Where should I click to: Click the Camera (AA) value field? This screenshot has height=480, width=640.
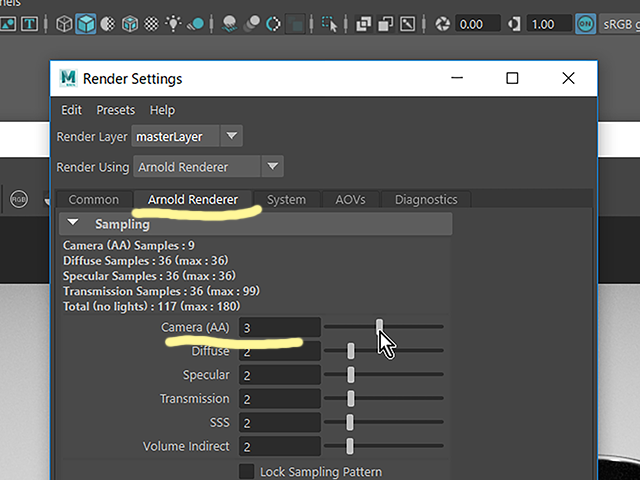pyautogui.click(x=280, y=328)
